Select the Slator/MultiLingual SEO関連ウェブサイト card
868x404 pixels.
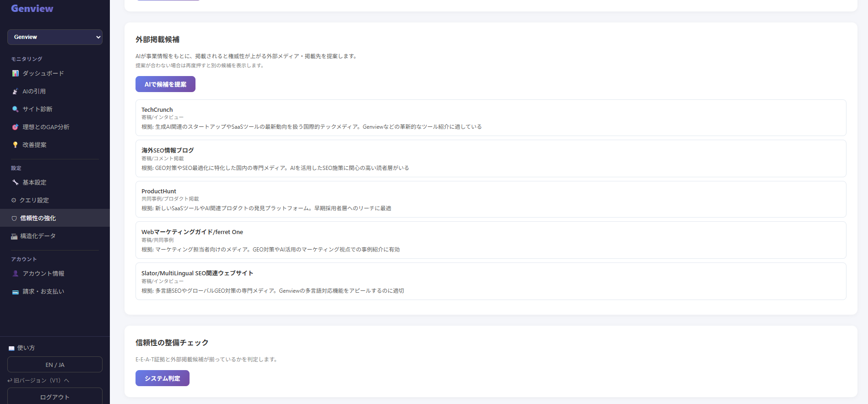(491, 281)
